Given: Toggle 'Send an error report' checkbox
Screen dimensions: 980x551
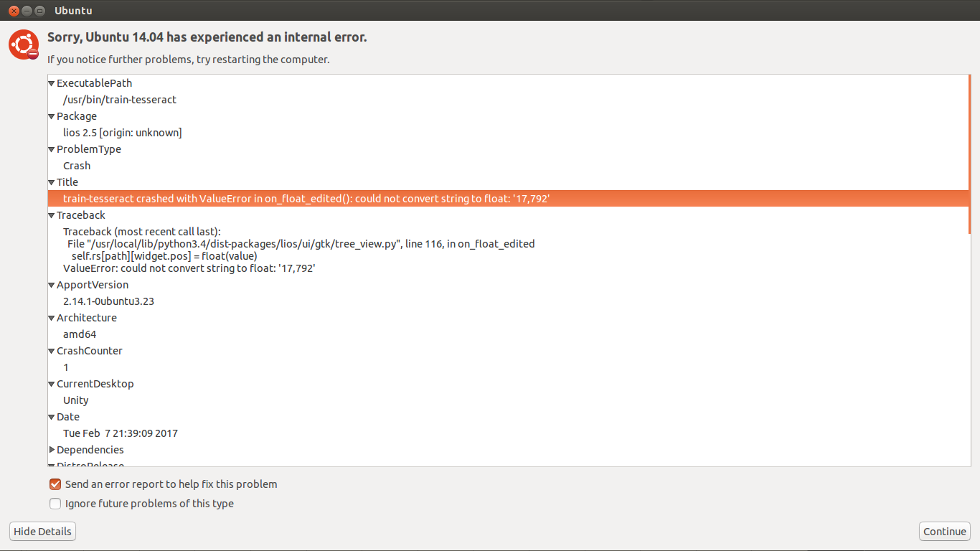Looking at the screenshot, I should click(x=55, y=484).
